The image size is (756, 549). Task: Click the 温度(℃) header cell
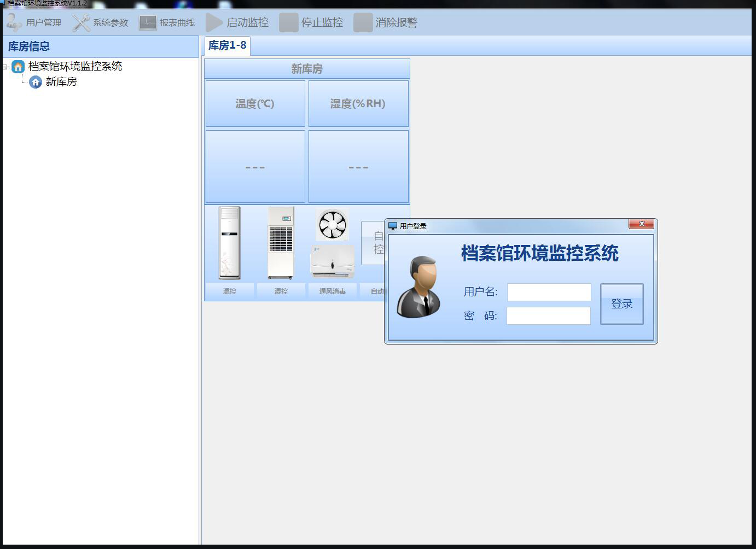[255, 104]
